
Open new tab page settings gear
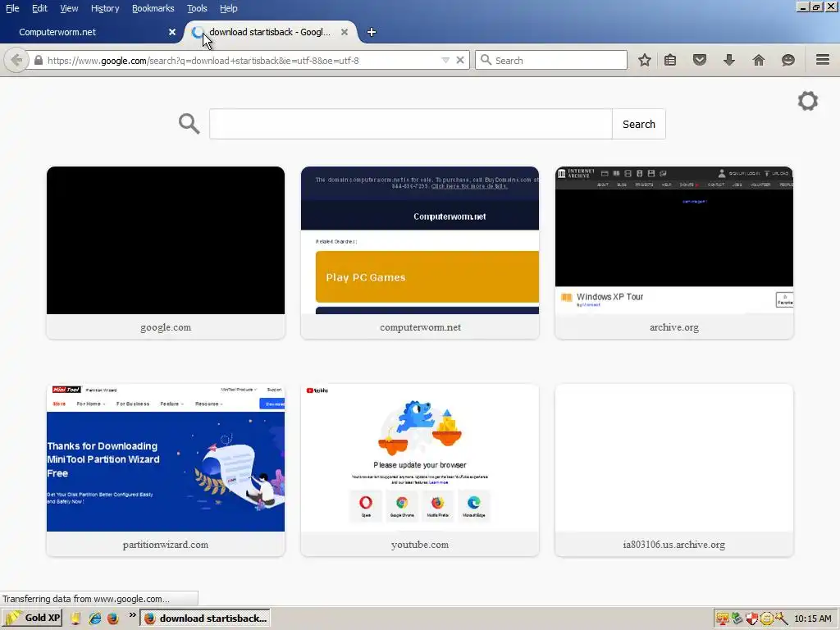pyautogui.click(x=808, y=101)
